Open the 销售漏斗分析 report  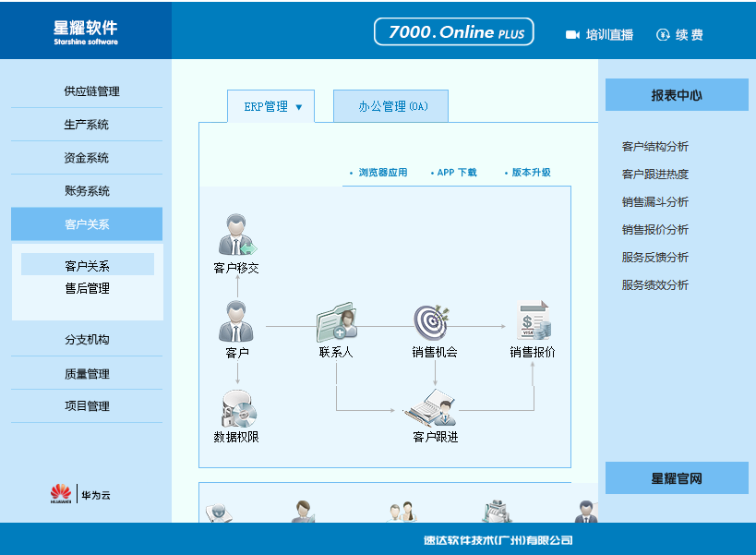(x=654, y=202)
